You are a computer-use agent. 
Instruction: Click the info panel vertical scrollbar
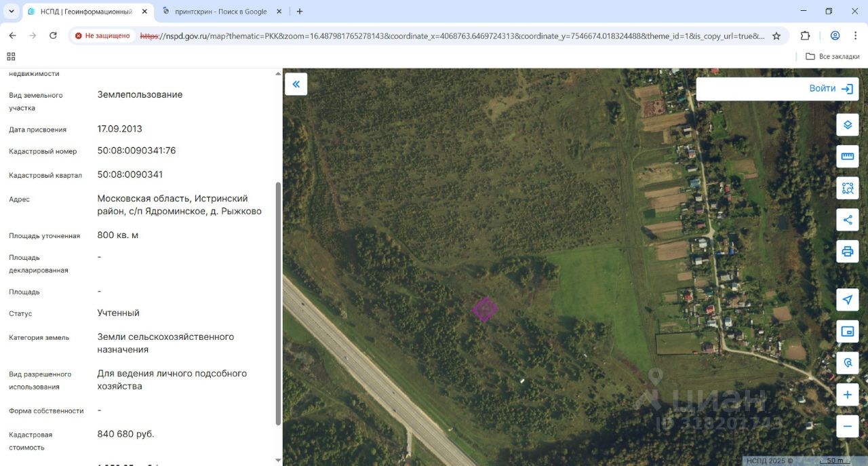coord(278,304)
